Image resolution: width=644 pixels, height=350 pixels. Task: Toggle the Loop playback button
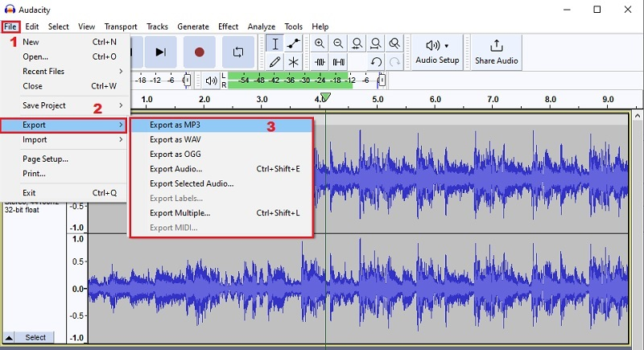pos(237,52)
